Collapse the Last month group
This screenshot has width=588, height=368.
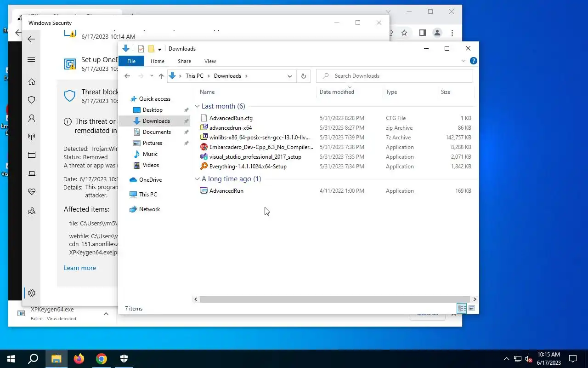[x=197, y=106]
